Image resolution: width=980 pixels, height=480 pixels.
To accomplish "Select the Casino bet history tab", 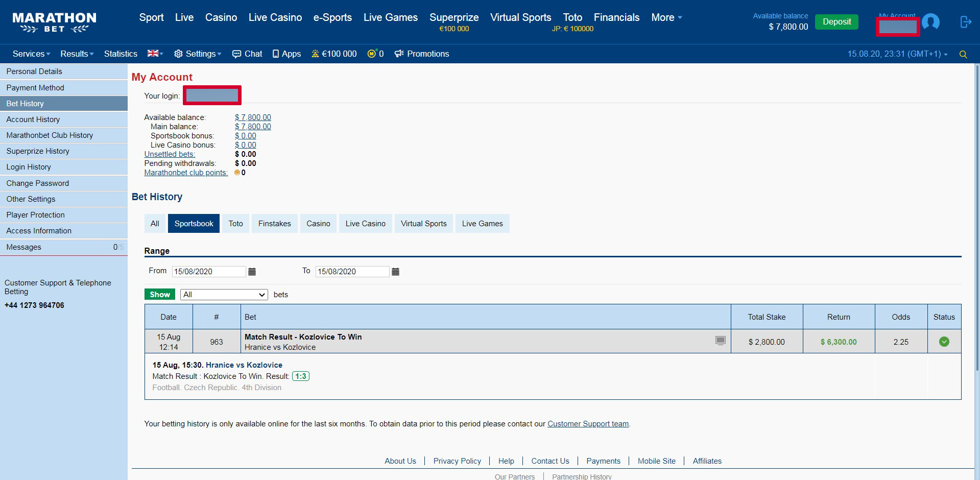I will tap(318, 224).
